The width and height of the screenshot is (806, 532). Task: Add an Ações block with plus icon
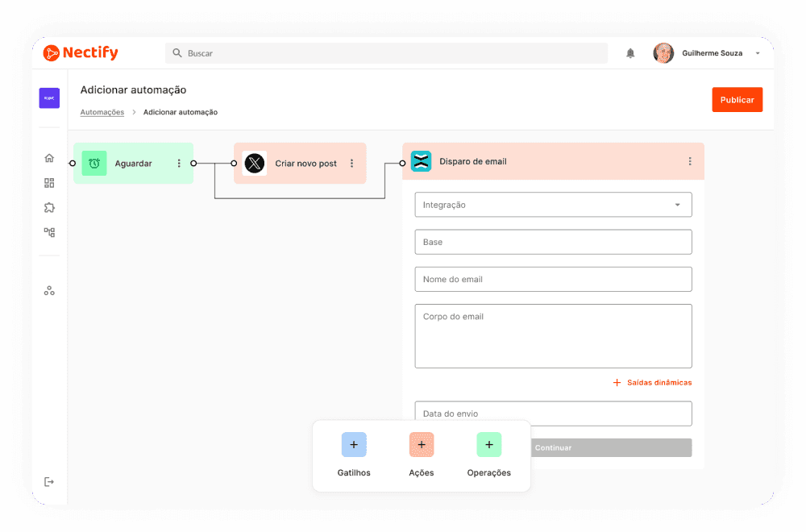pyautogui.click(x=422, y=445)
